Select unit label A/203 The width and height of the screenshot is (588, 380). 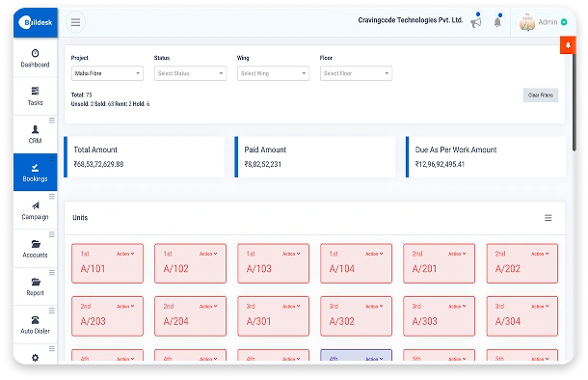click(x=93, y=321)
